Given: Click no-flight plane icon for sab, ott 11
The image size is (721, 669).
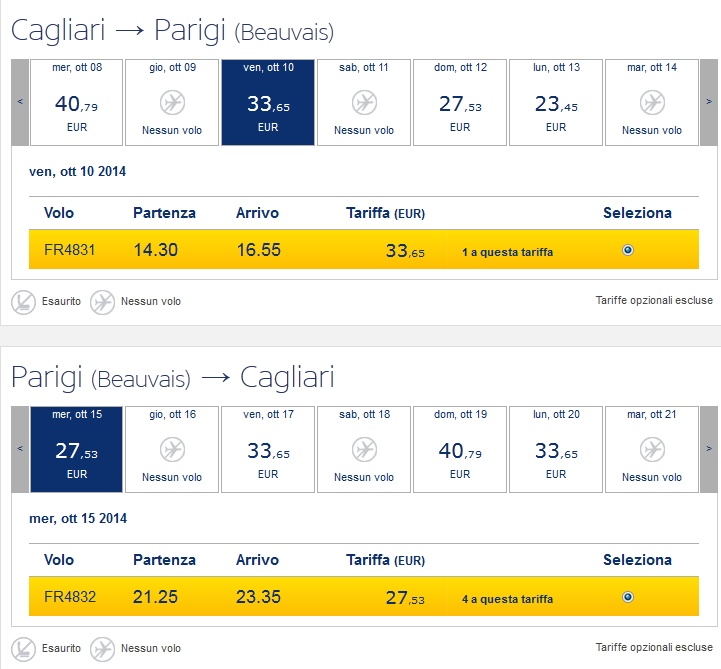Looking at the screenshot, I should [364, 102].
